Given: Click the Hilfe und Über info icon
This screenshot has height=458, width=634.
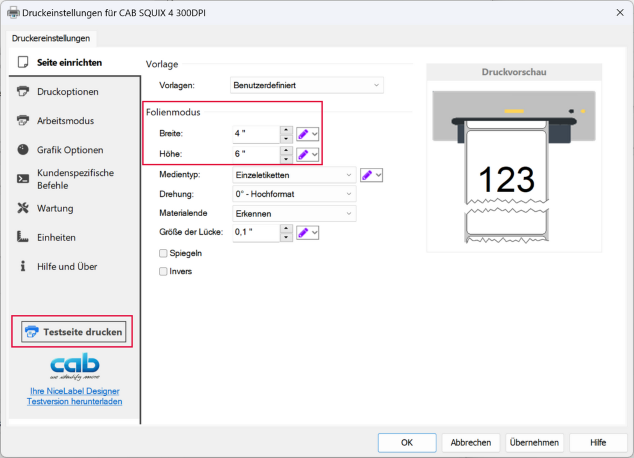Looking at the screenshot, I should coord(23,266).
